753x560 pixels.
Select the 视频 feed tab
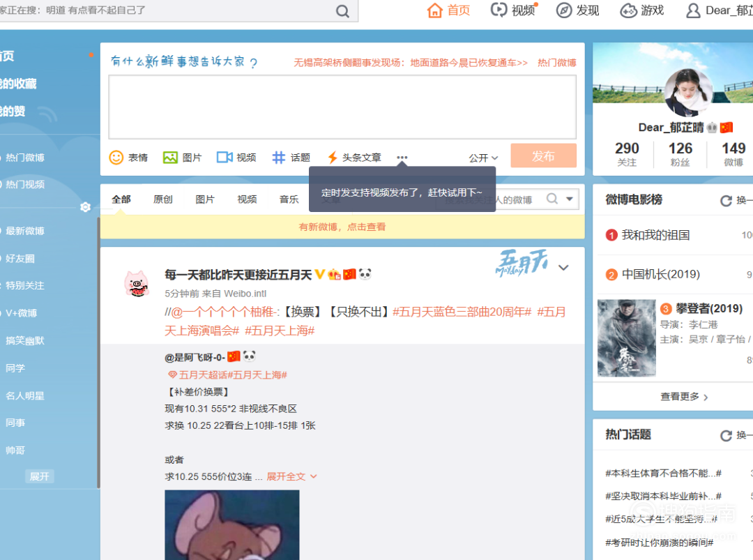click(247, 199)
